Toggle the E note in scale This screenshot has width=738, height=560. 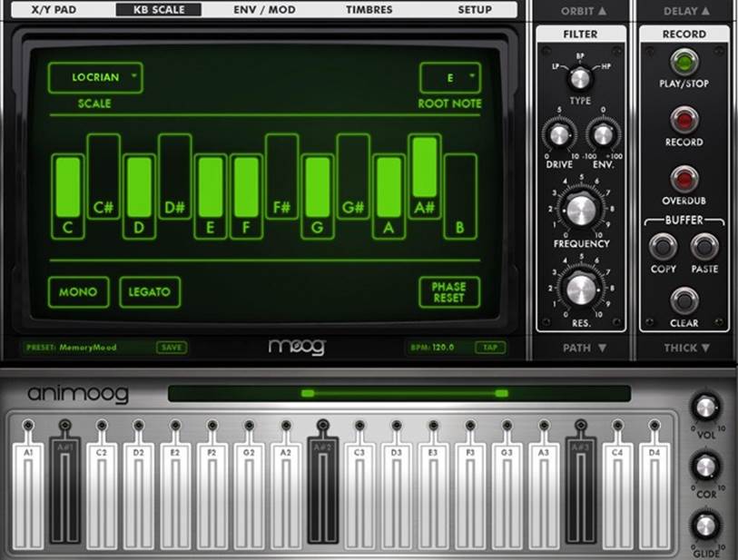point(211,196)
